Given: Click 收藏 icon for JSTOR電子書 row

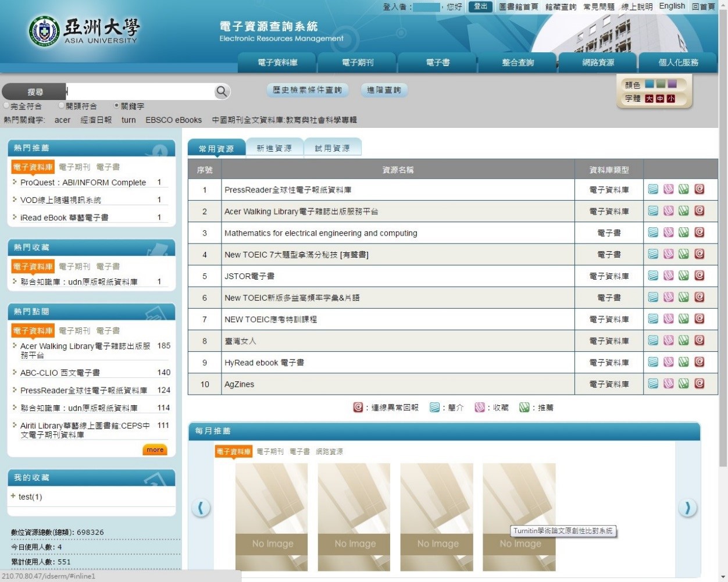Looking at the screenshot, I should (x=669, y=276).
